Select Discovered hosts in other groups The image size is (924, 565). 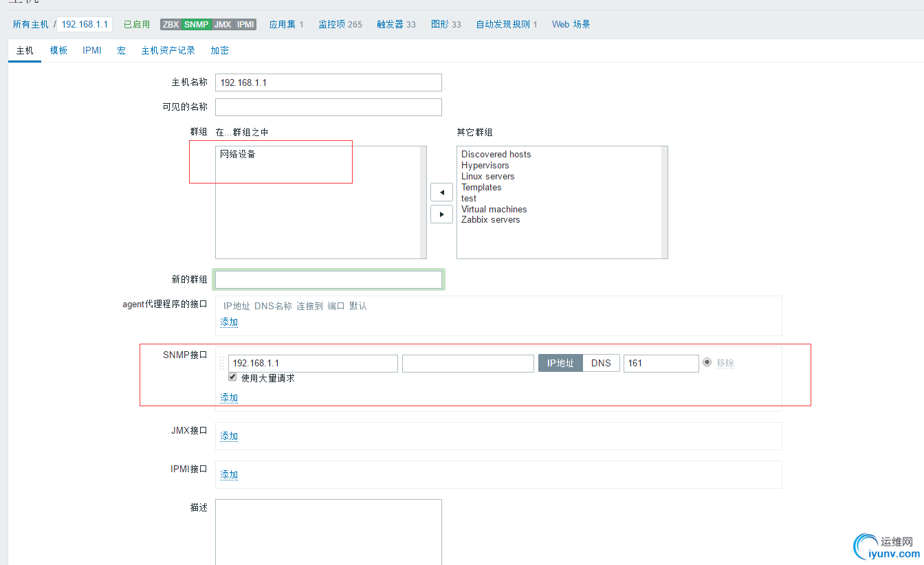(x=496, y=155)
